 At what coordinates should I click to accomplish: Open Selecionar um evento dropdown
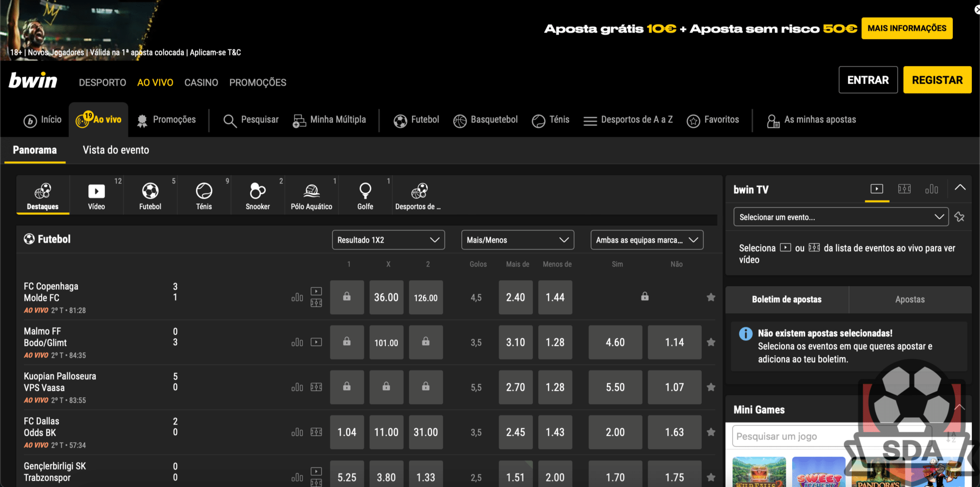tap(840, 217)
